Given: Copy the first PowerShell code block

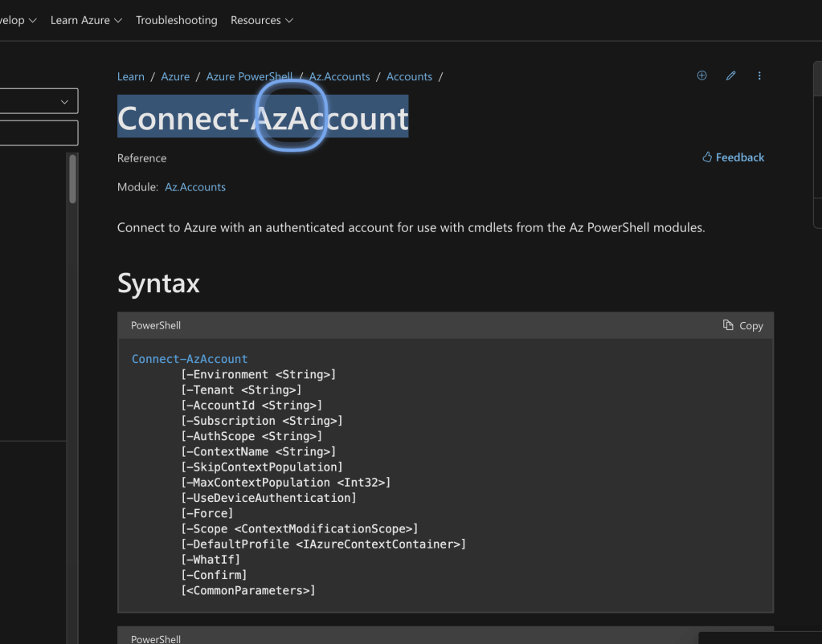Looking at the screenshot, I should click(742, 325).
